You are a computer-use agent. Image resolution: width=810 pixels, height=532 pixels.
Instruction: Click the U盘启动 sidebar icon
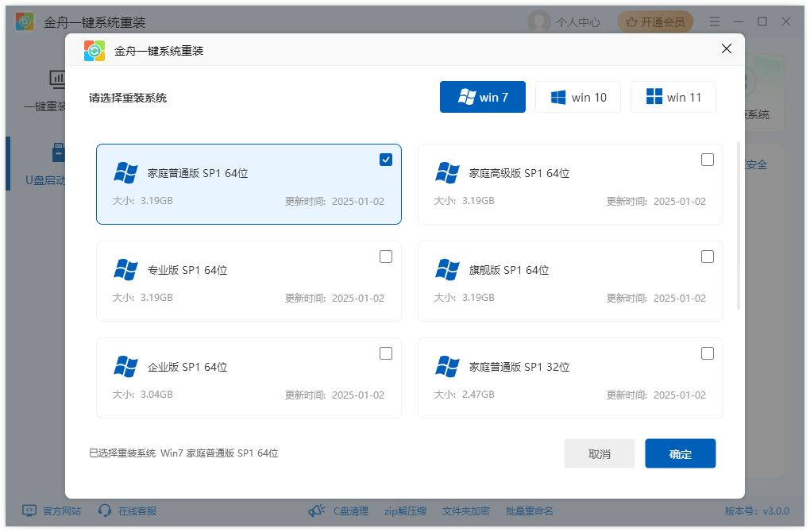click(x=59, y=153)
